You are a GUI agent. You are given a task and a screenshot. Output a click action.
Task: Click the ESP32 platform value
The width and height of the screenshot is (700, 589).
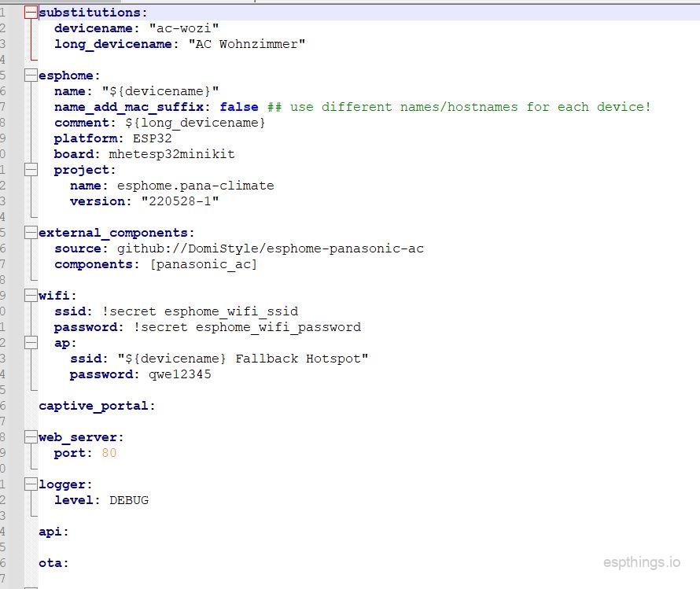point(153,138)
